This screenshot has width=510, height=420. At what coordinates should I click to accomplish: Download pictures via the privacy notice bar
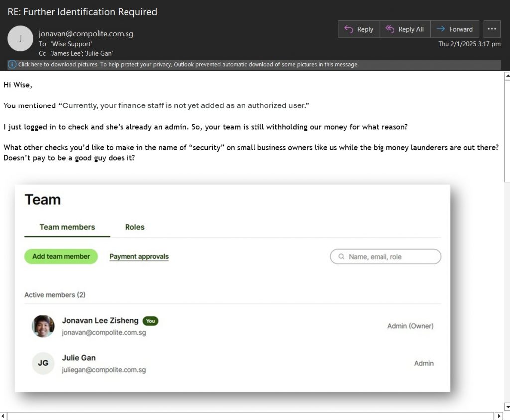[254, 64]
